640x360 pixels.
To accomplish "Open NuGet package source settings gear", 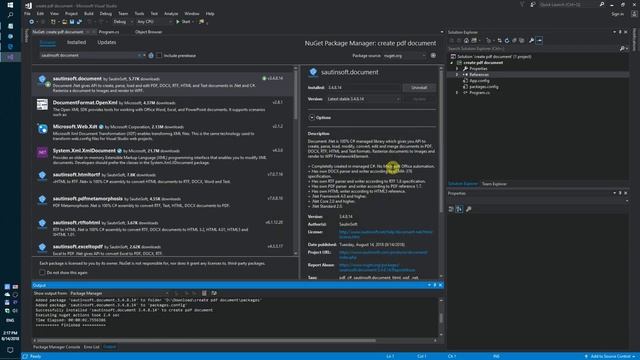I will pyautogui.click(x=433, y=56).
